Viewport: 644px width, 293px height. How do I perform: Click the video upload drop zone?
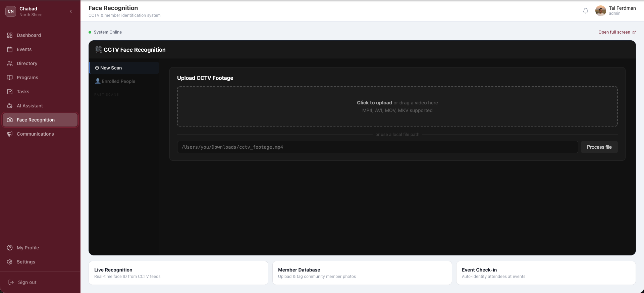tap(397, 106)
